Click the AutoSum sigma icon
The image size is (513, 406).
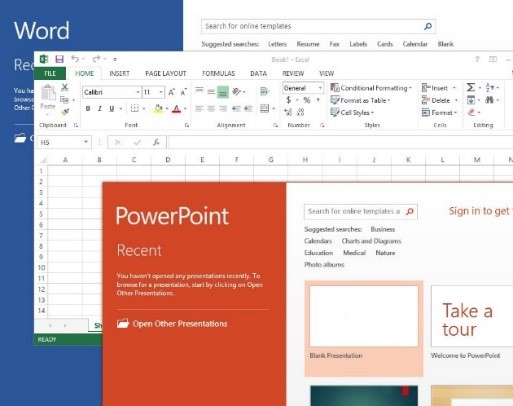(x=471, y=88)
